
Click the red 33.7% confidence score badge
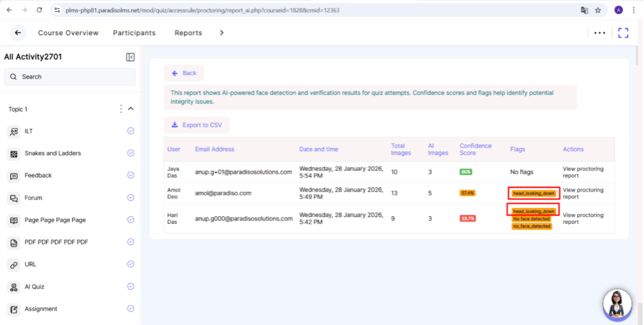468,218
